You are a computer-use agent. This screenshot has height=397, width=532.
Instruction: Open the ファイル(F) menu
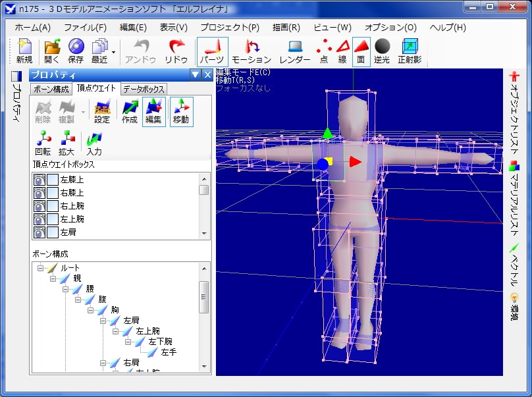tap(85, 28)
